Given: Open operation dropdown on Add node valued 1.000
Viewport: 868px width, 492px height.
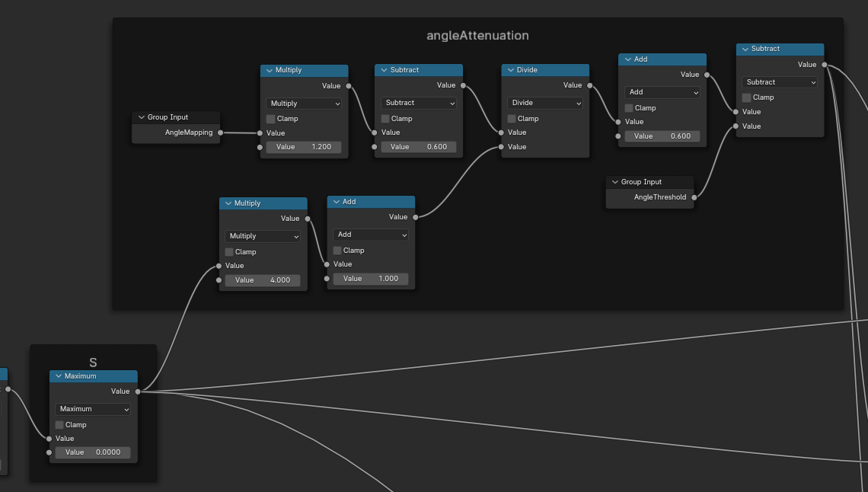Looking at the screenshot, I should point(371,235).
